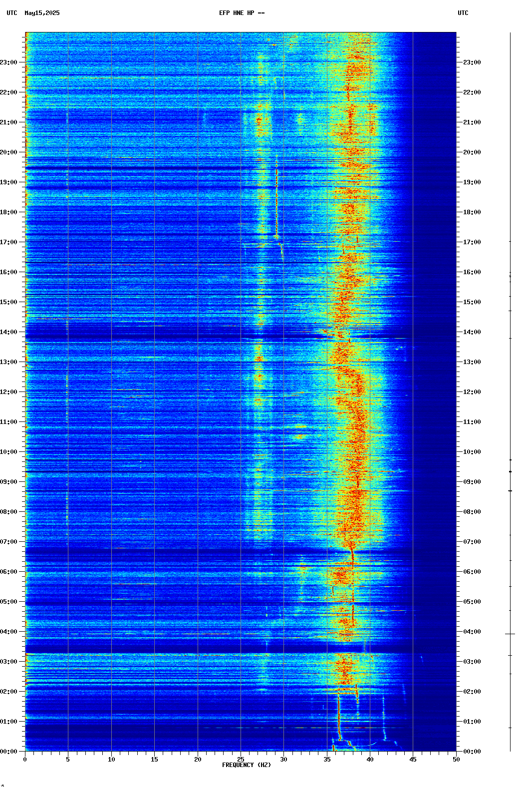Select the right-axis 06:00 time label
The height and width of the screenshot is (791, 532).
(x=472, y=572)
